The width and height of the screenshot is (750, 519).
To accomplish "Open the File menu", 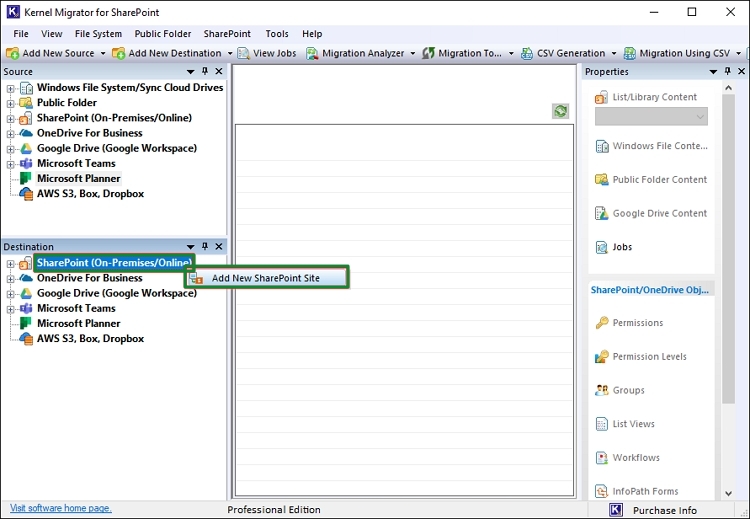I will (21, 34).
